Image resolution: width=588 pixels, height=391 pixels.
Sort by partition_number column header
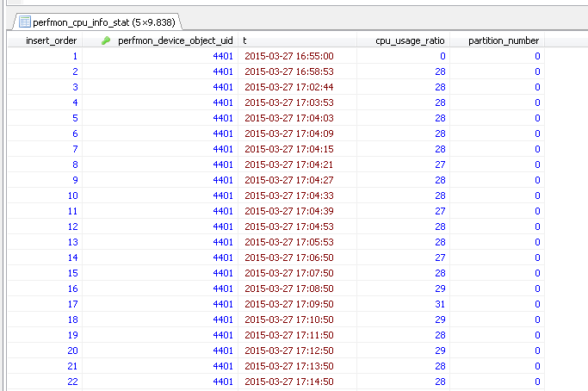click(497, 40)
